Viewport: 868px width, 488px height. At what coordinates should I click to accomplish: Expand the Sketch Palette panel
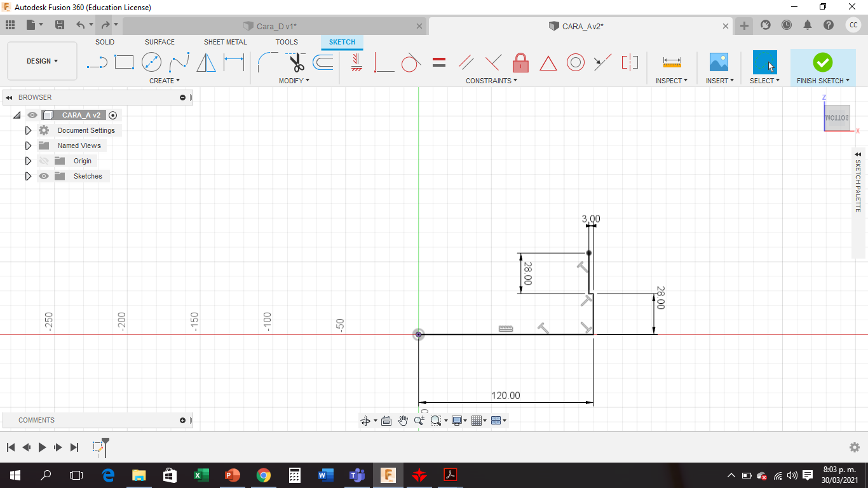(x=858, y=154)
